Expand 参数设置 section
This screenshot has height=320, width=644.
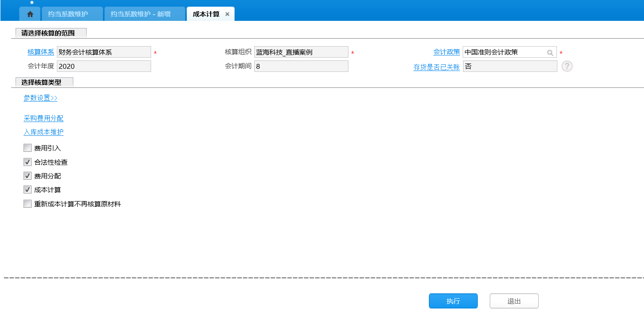pos(40,98)
